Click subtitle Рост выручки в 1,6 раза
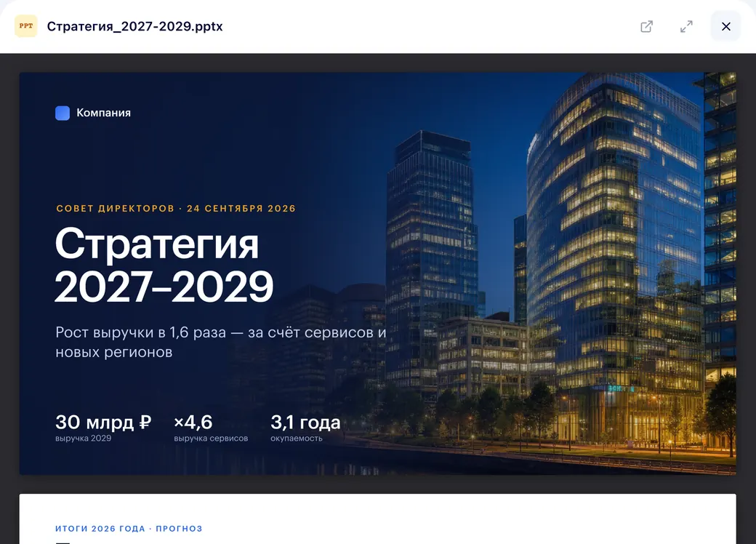 pos(221,342)
